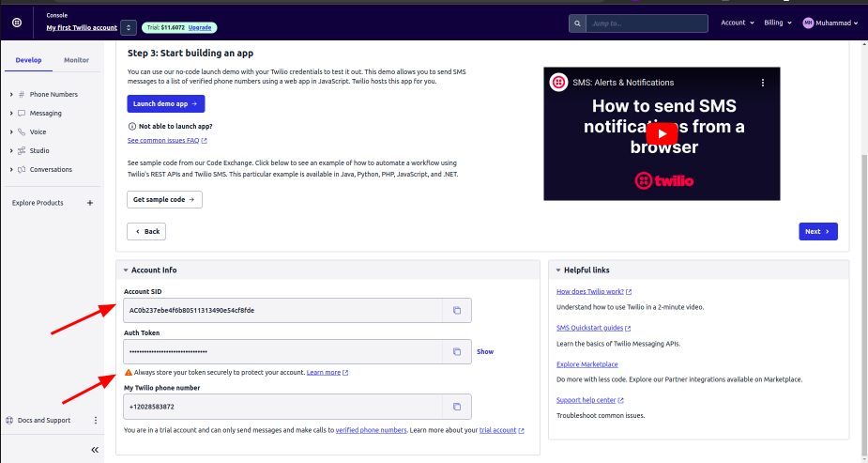Collapse the sidebar with double chevron icon
Image resolution: width=868 pixels, height=463 pixels.
[x=95, y=450]
